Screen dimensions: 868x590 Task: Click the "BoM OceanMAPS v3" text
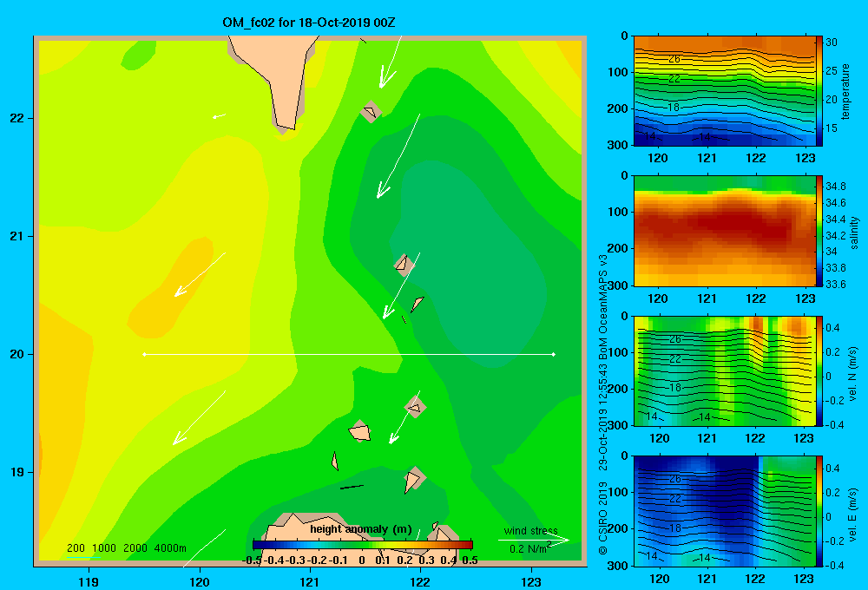603,306
